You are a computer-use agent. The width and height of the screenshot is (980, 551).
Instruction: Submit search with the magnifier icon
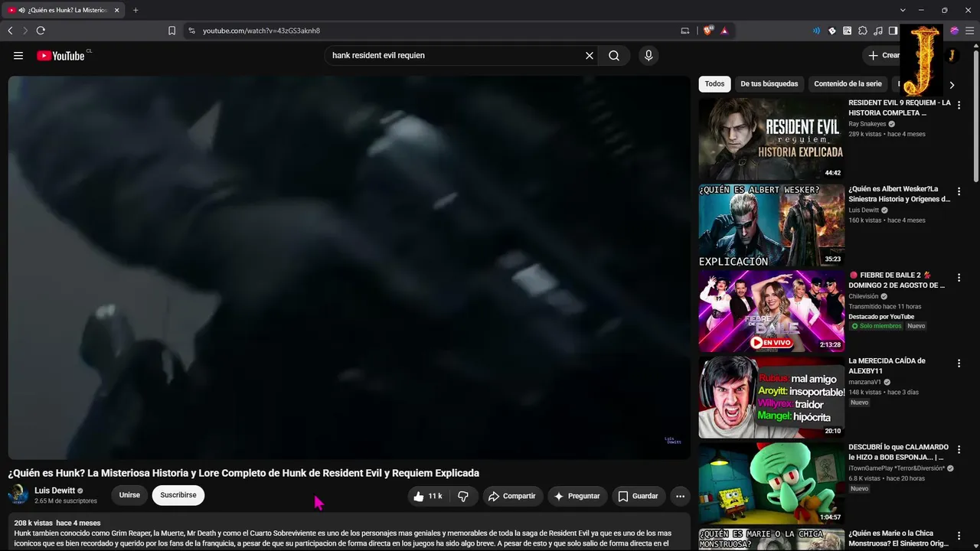pos(614,55)
